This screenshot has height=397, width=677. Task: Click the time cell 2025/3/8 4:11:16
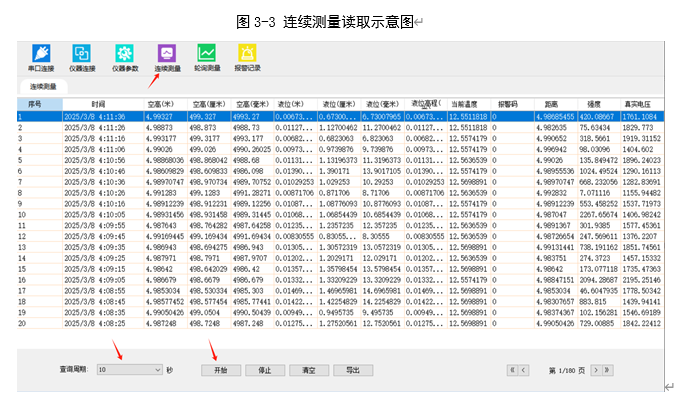pyautogui.click(x=103, y=138)
